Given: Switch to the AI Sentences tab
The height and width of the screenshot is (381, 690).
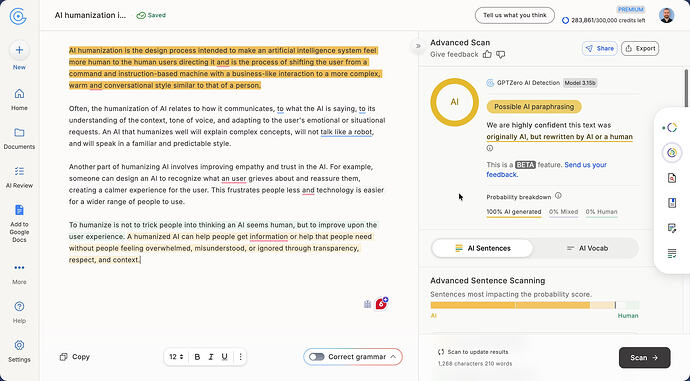Looking at the screenshot, I should (482, 248).
